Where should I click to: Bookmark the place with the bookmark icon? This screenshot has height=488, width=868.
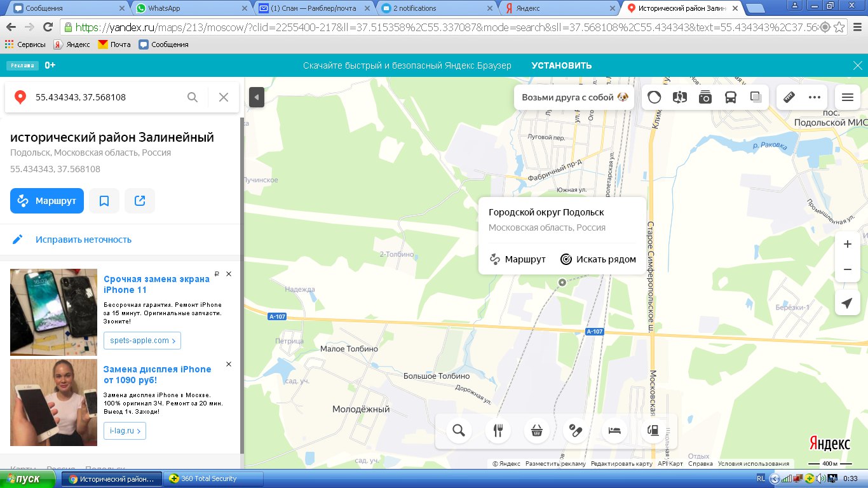[104, 201]
